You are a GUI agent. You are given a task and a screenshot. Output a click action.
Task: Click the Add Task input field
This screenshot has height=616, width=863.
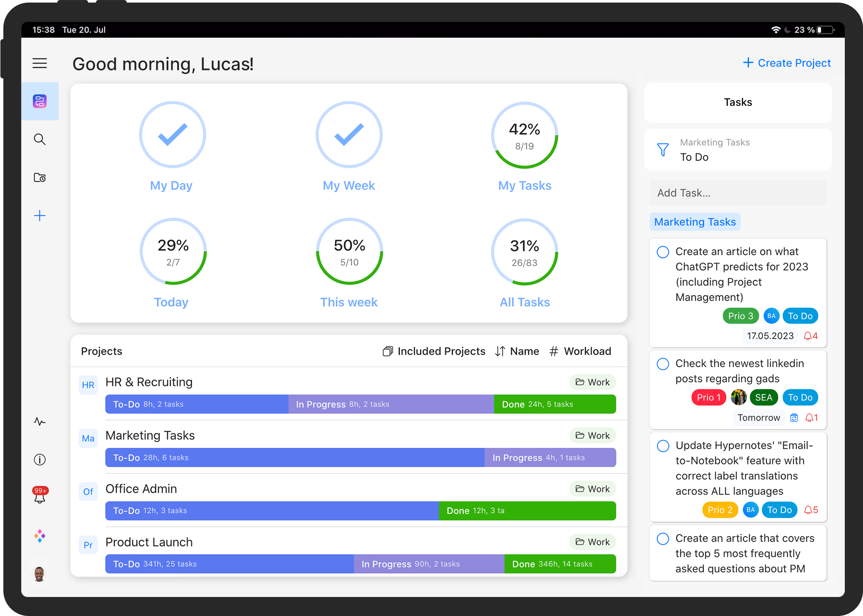pyautogui.click(x=738, y=193)
